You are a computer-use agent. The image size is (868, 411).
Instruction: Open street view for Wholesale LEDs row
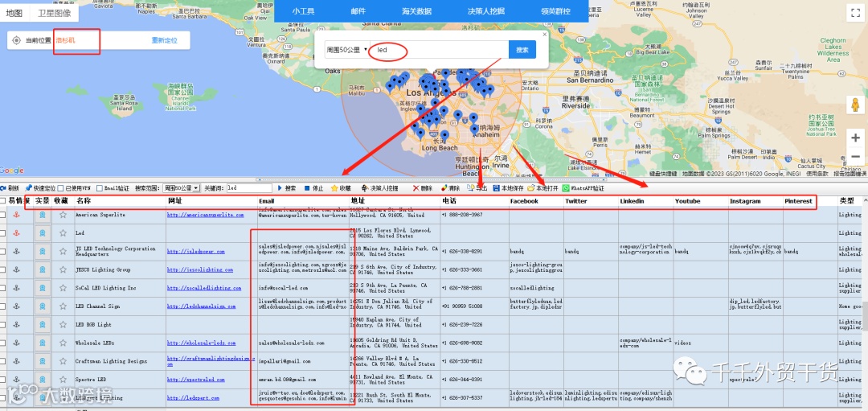[x=42, y=343]
